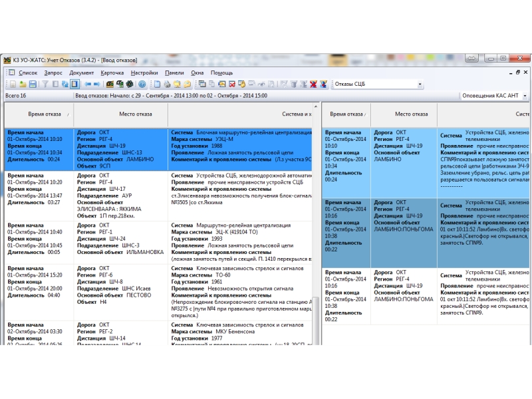
Task: Click the green device icon beside the clover
Action: (120, 84)
